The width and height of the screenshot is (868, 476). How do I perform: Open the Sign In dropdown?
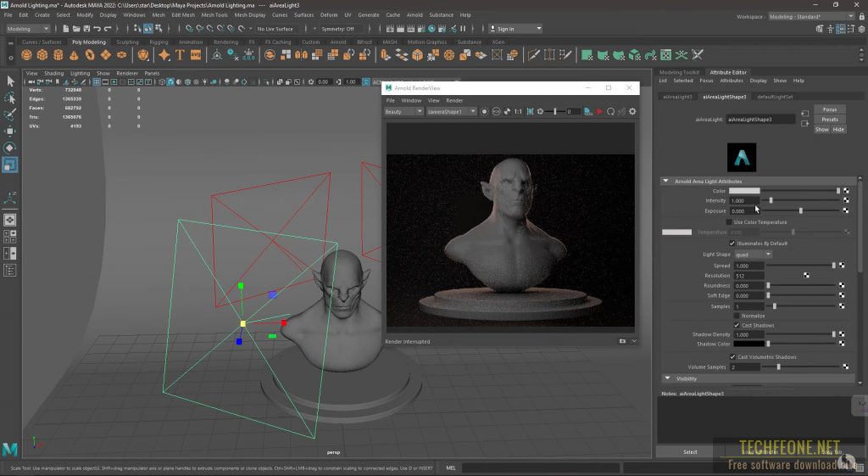(515, 28)
